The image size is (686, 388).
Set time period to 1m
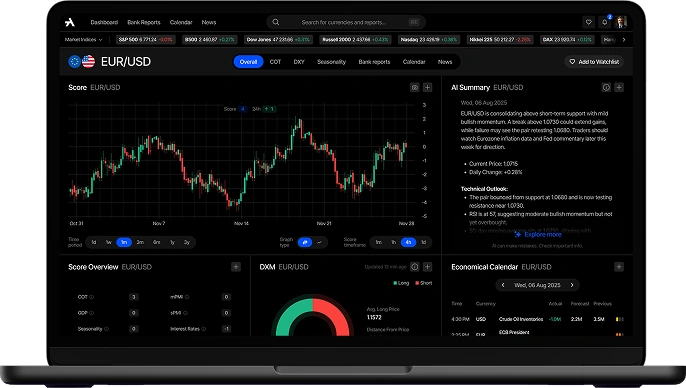[x=124, y=242]
